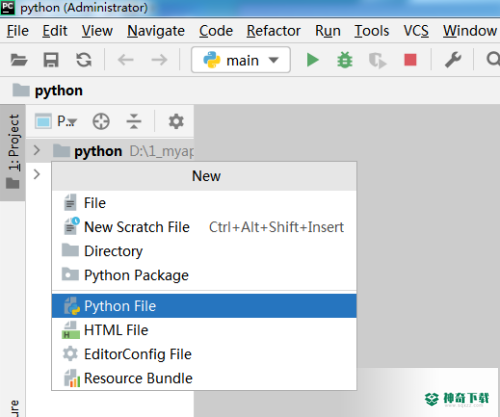Choose HTML File in New popup
The image size is (500, 417).
[x=204, y=330]
